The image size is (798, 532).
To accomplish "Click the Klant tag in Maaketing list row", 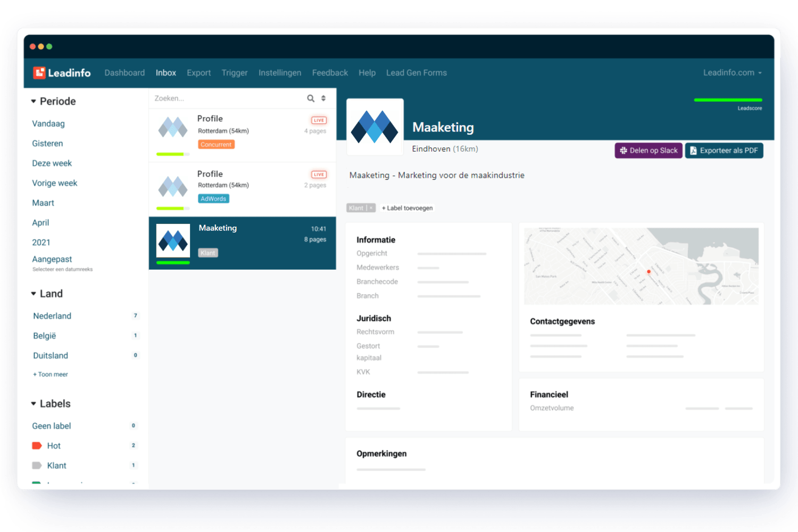I will 208,253.
